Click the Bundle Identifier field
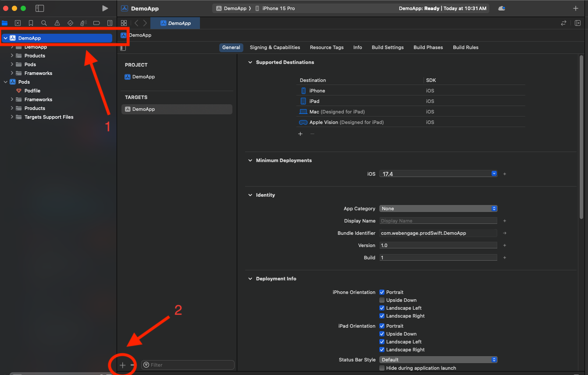Viewport: 588px width, 375px height. (x=438, y=233)
